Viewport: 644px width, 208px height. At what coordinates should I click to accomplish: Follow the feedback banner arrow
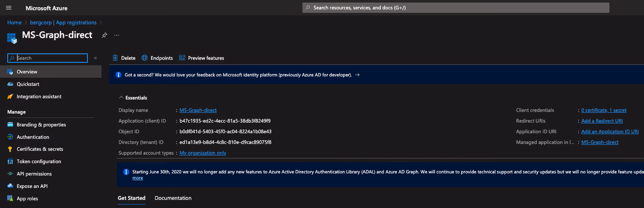click(x=357, y=75)
